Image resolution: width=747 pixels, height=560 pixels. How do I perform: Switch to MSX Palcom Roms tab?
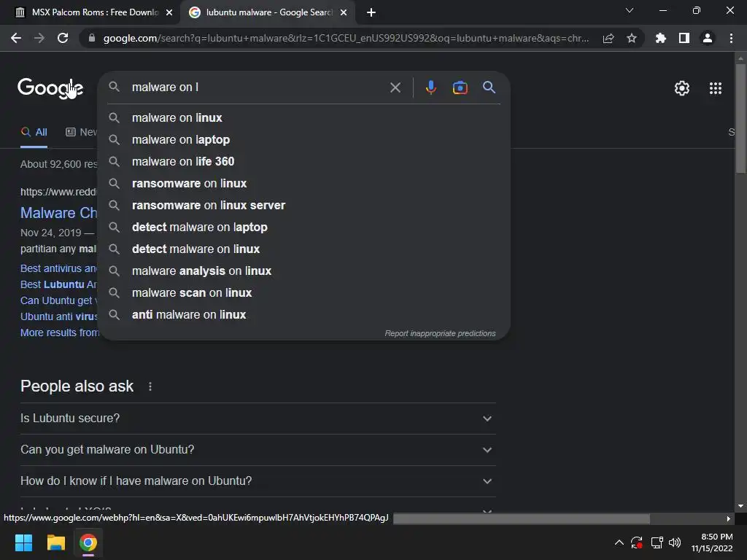pyautogui.click(x=90, y=12)
